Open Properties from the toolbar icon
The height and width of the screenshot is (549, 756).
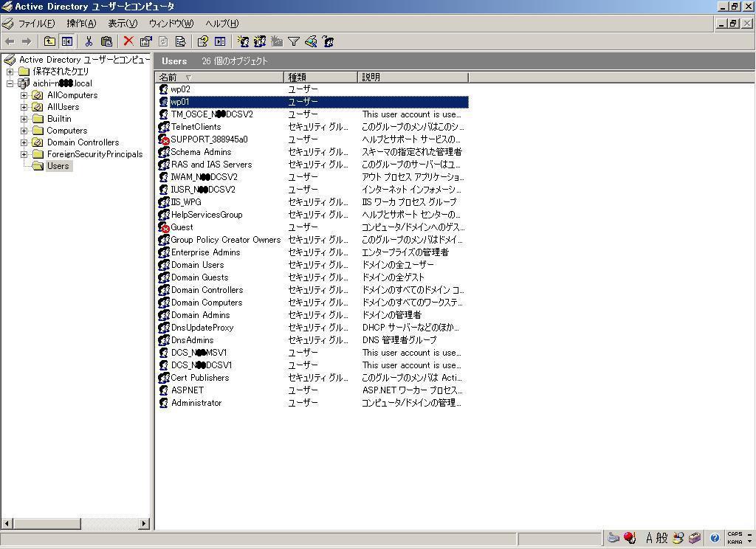[x=145, y=42]
